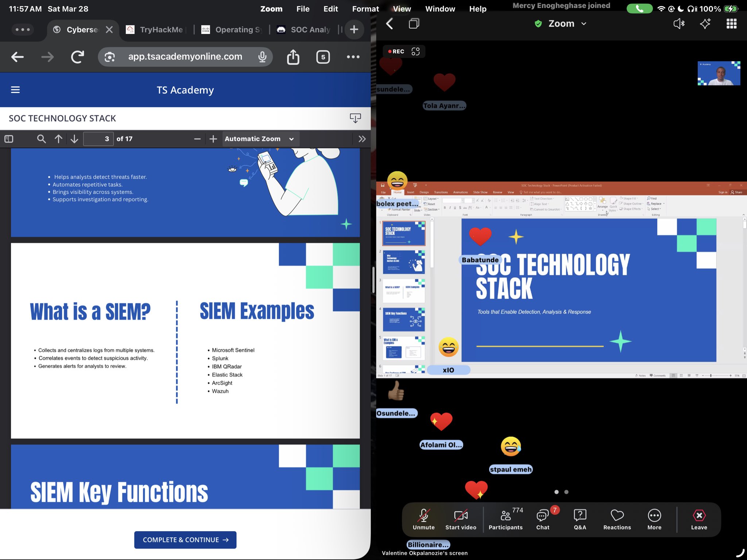Click the PDF search magnifier icon
747x560 pixels.
[41, 139]
